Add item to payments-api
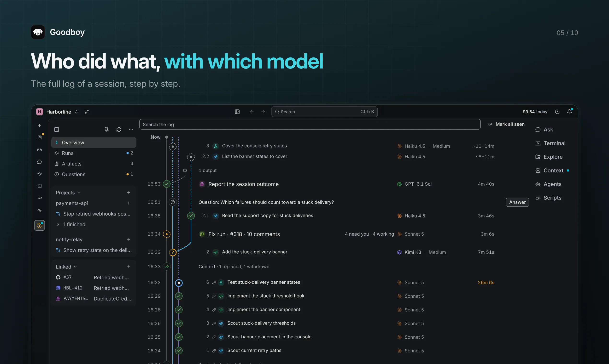 (x=129, y=203)
